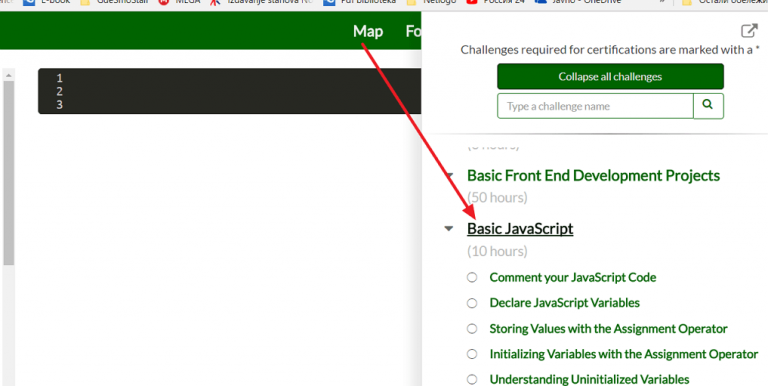Select circle beside Comment your JavaScript Code
The image size is (768, 386).
point(472,278)
